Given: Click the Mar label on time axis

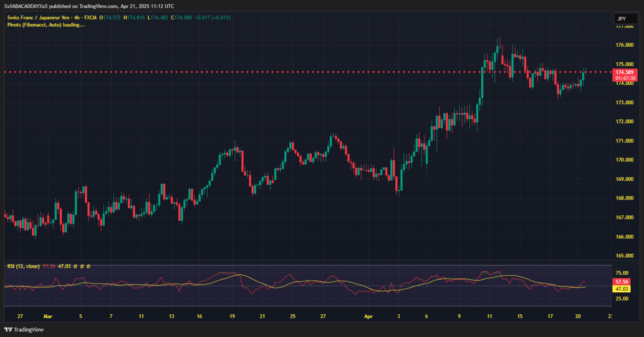Looking at the screenshot, I should [x=48, y=316].
